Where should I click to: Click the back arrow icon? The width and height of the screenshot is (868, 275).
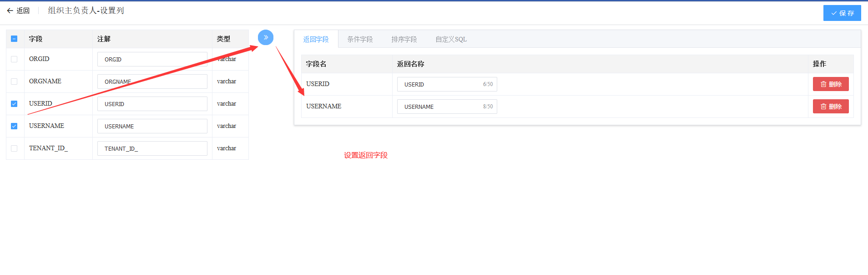pos(10,11)
